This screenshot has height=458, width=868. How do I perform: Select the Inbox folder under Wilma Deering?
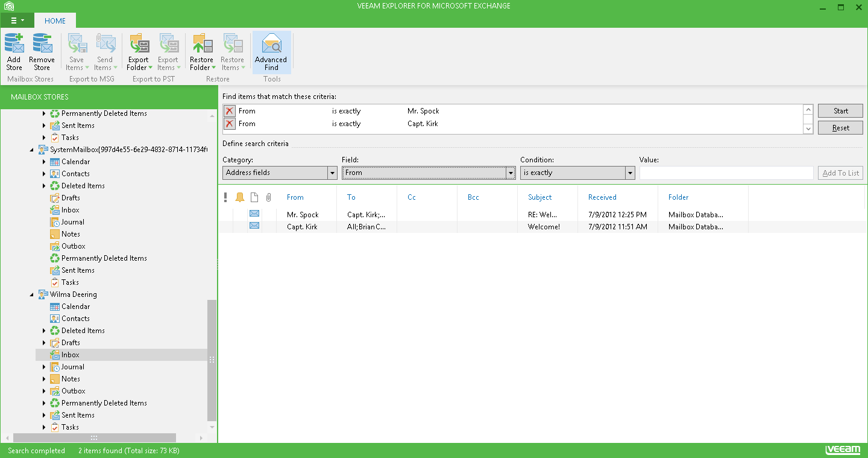point(71,355)
